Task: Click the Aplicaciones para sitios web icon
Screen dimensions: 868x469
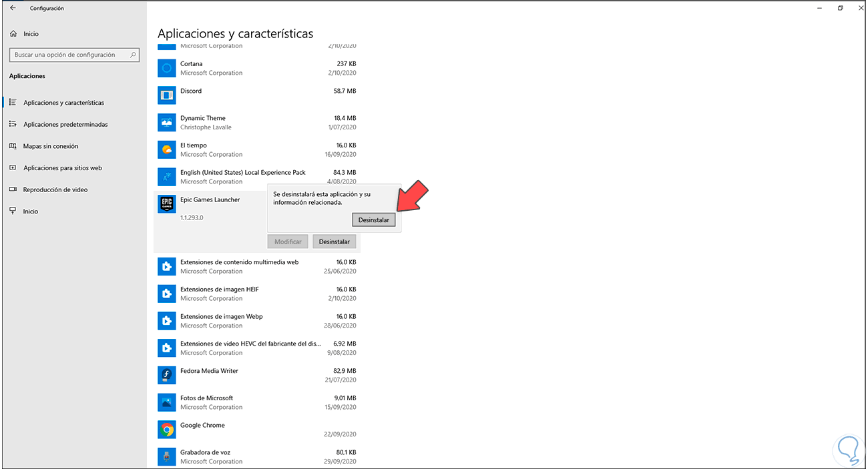Action: (x=13, y=167)
